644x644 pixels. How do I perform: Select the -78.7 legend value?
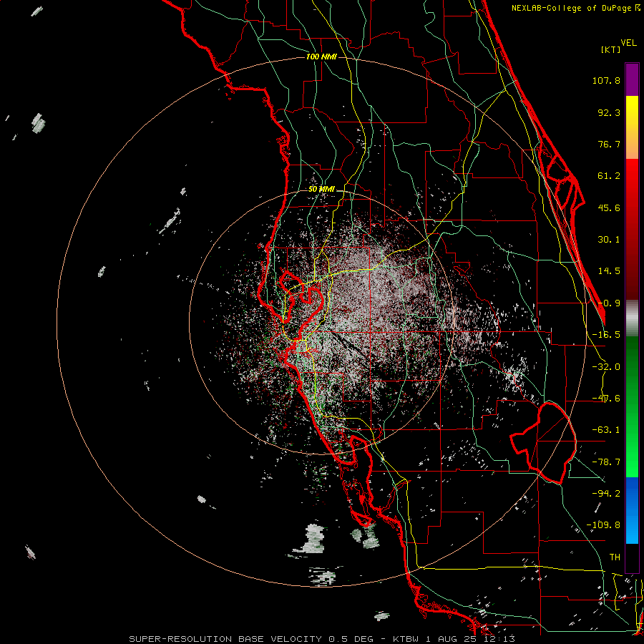pos(606,462)
